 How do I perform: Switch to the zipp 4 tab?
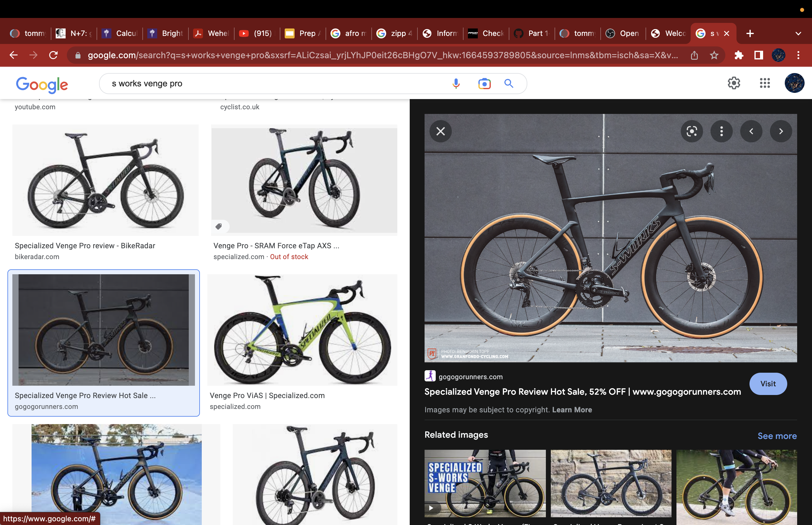(394, 33)
